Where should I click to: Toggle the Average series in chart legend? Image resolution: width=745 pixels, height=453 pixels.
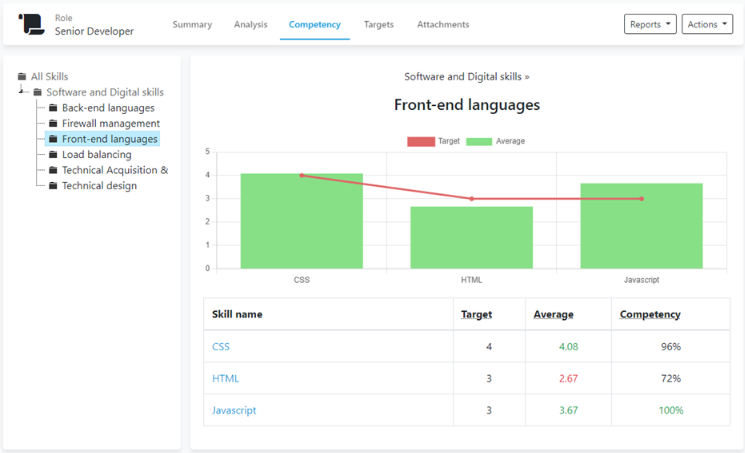click(495, 141)
